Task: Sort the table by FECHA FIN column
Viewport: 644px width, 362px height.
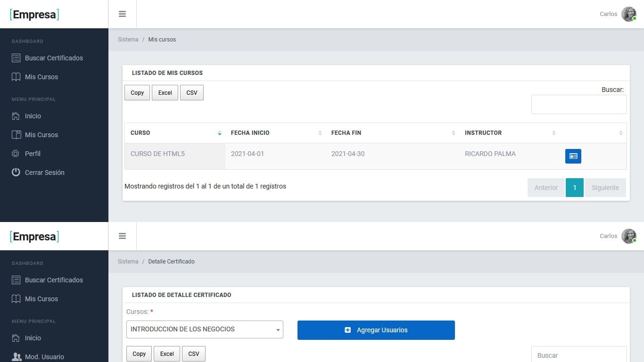Action: coord(453,133)
